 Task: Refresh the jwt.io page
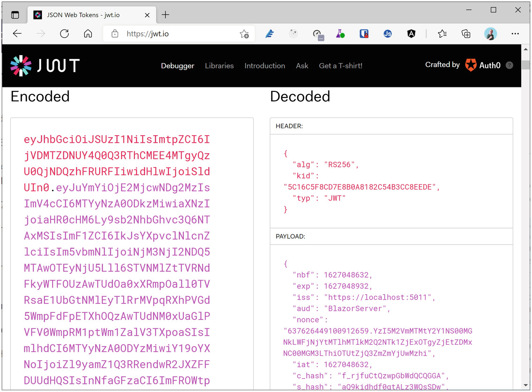click(64, 34)
